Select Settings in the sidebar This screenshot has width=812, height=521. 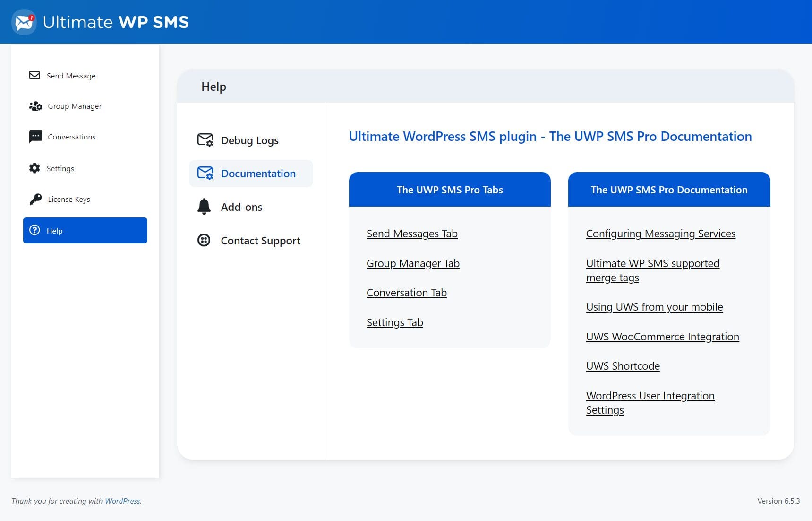[85, 168]
